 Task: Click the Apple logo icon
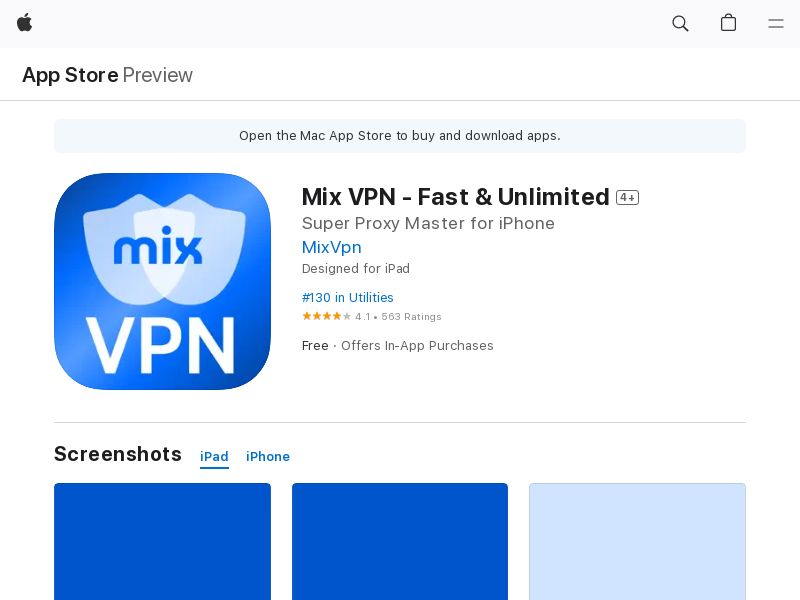(25, 23)
